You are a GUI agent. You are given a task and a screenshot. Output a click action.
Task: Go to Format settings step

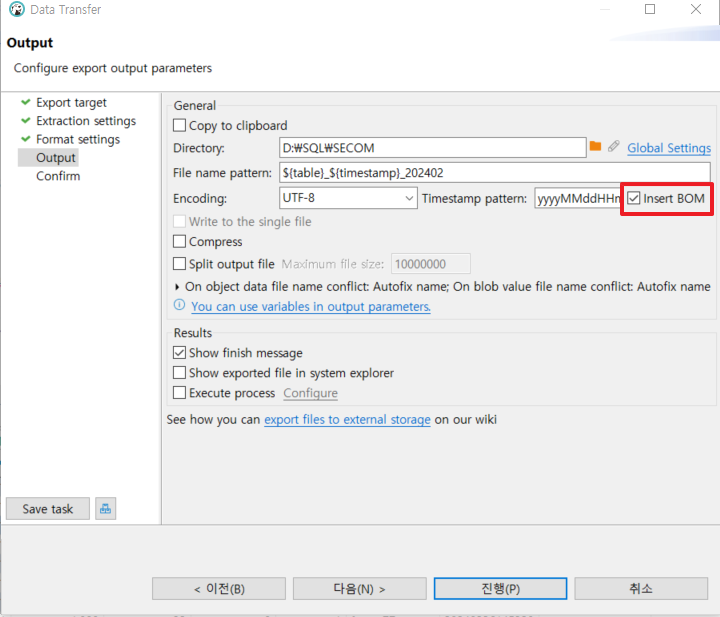pos(78,139)
